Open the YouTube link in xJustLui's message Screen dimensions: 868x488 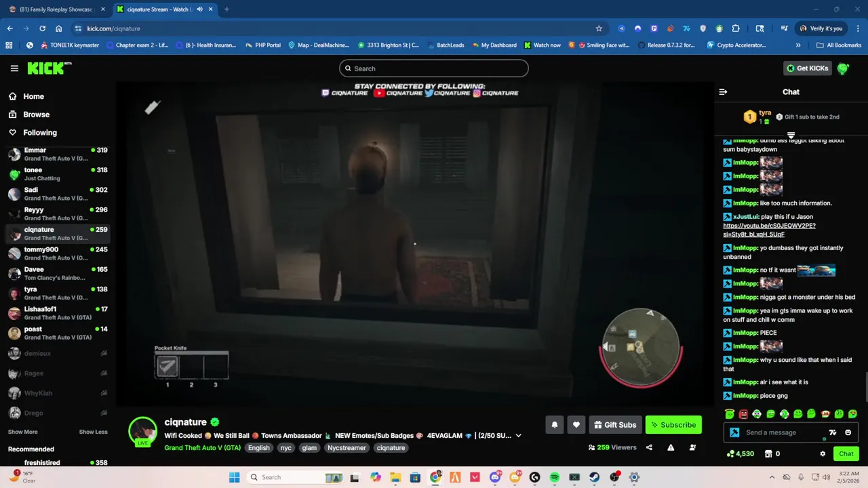[769, 230]
